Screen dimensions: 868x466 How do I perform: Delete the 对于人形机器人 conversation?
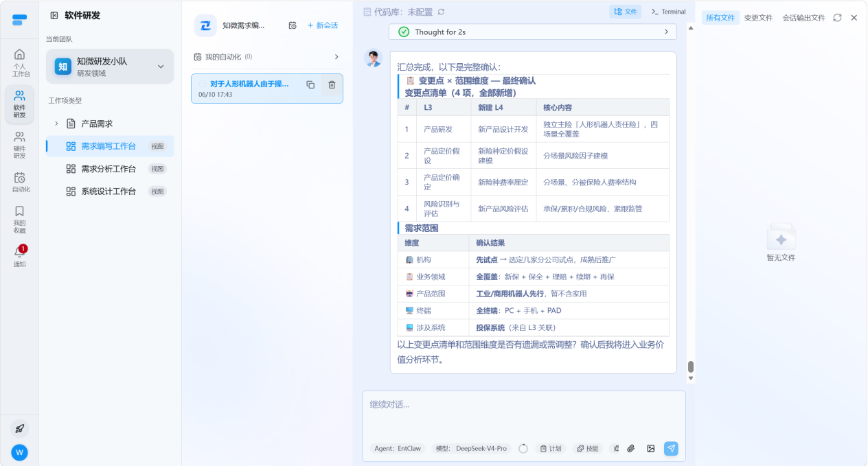[x=332, y=84]
